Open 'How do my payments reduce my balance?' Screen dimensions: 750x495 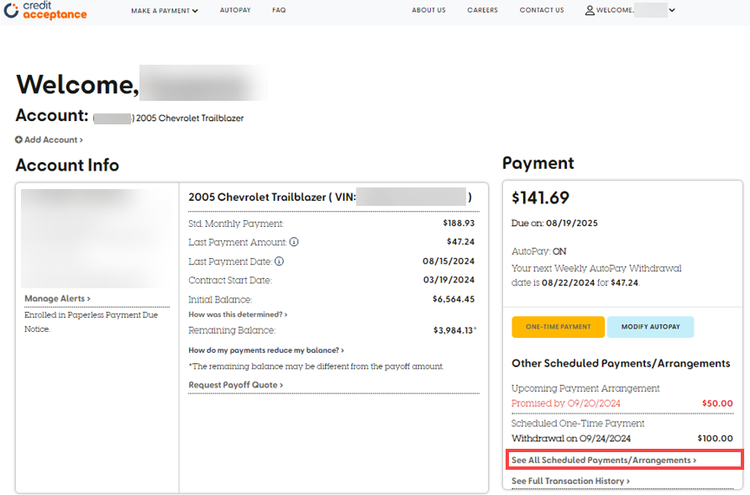click(x=266, y=350)
